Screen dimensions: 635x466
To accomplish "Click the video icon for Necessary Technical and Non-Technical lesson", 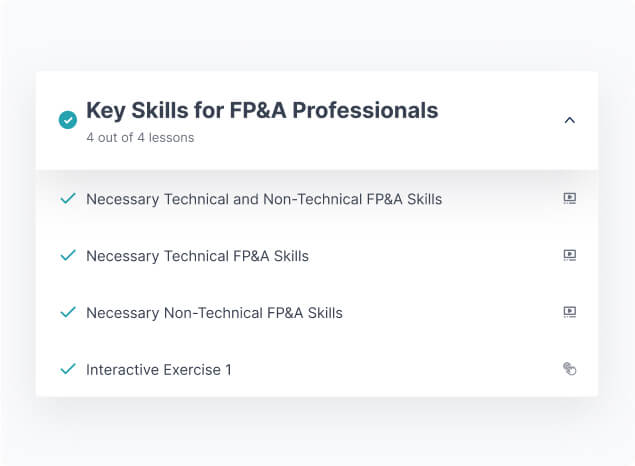I will pyautogui.click(x=570, y=198).
